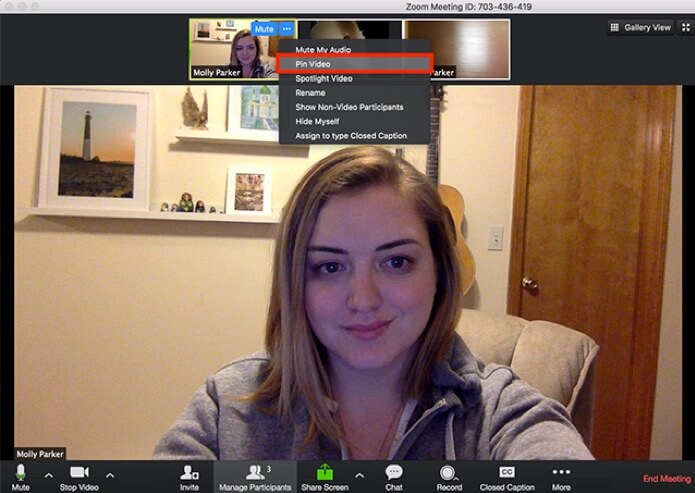The width and height of the screenshot is (695, 493).
Task: Expand share options arrow next to Share Screen
Action: [x=360, y=474]
